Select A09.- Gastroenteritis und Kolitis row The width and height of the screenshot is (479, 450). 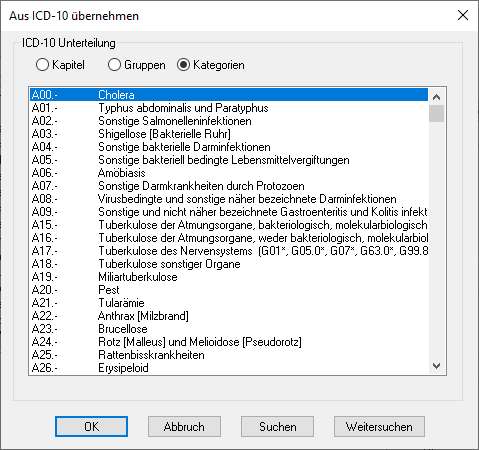[x=229, y=212]
